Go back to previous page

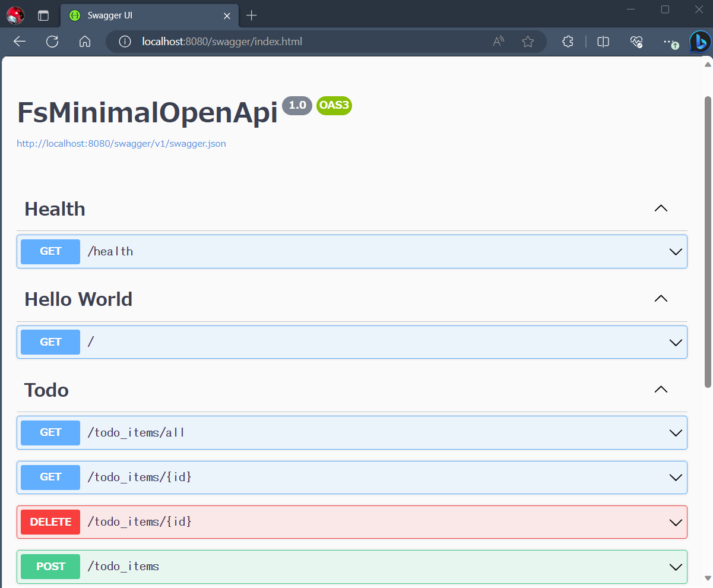click(20, 42)
